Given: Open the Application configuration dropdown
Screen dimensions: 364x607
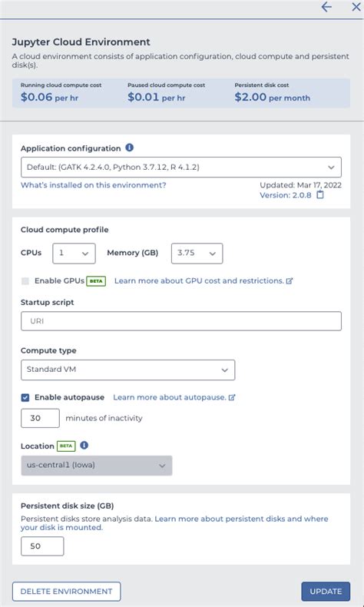Looking at the screenshot, I should [x=181, y=168].
